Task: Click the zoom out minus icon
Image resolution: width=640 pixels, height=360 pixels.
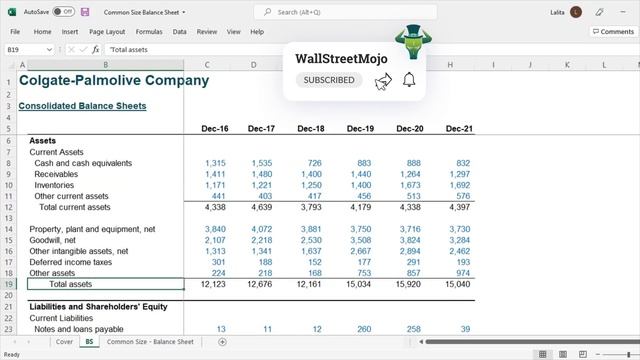Action: click(x=598, y=354)
